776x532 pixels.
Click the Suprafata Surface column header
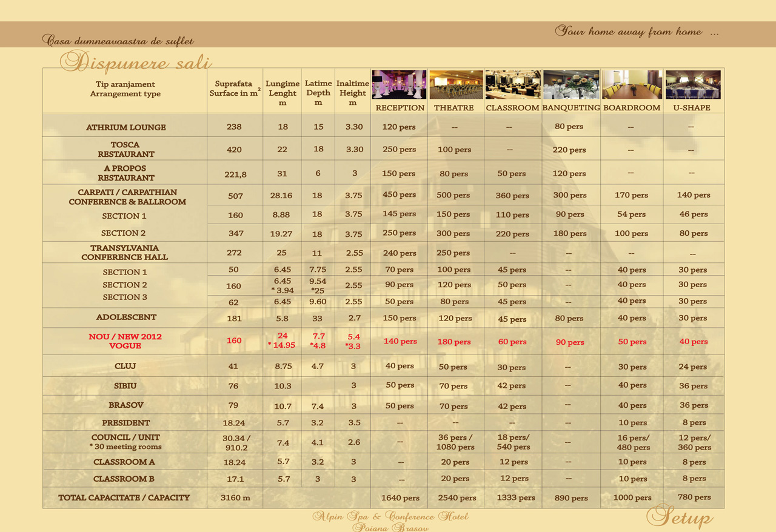tap(235, 88)
